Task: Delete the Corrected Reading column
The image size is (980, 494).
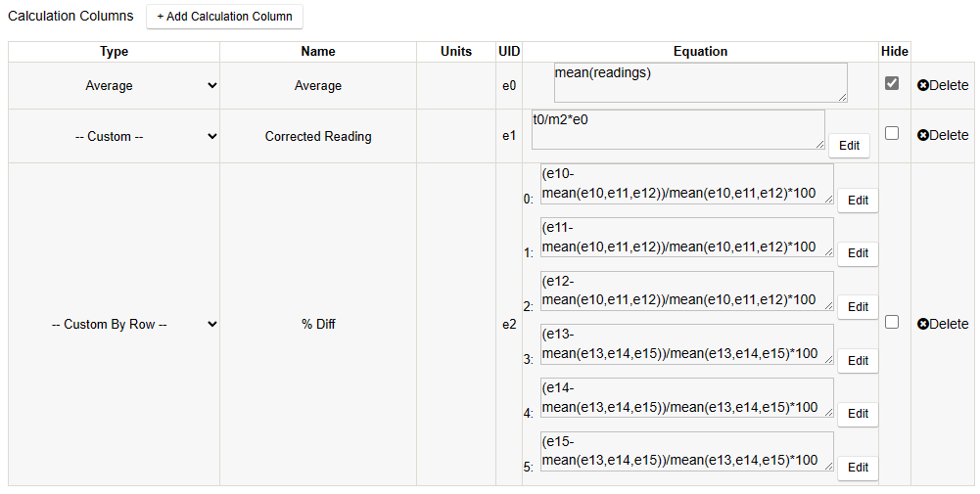Action: click(943, 135)
